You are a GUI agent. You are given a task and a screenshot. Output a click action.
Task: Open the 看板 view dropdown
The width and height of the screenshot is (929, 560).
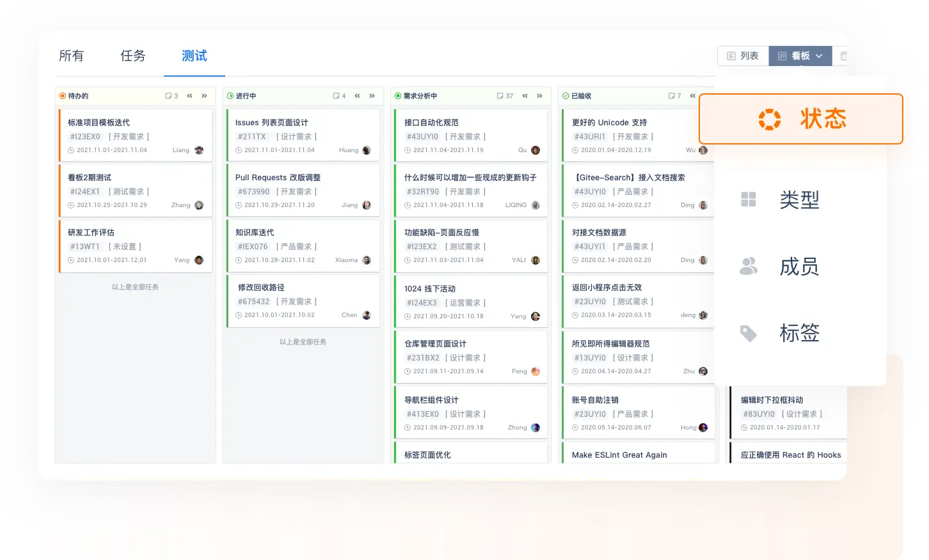tap(800, 56)
